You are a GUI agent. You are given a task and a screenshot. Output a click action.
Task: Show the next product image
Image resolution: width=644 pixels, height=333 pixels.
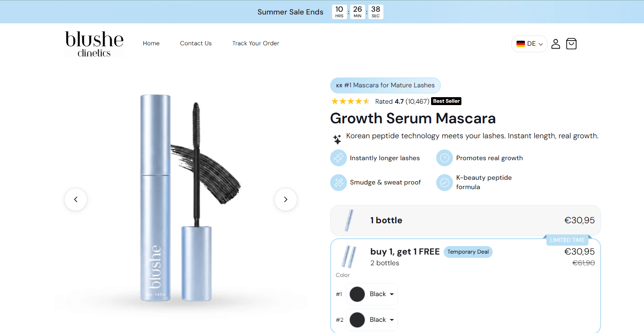(286, 199)
